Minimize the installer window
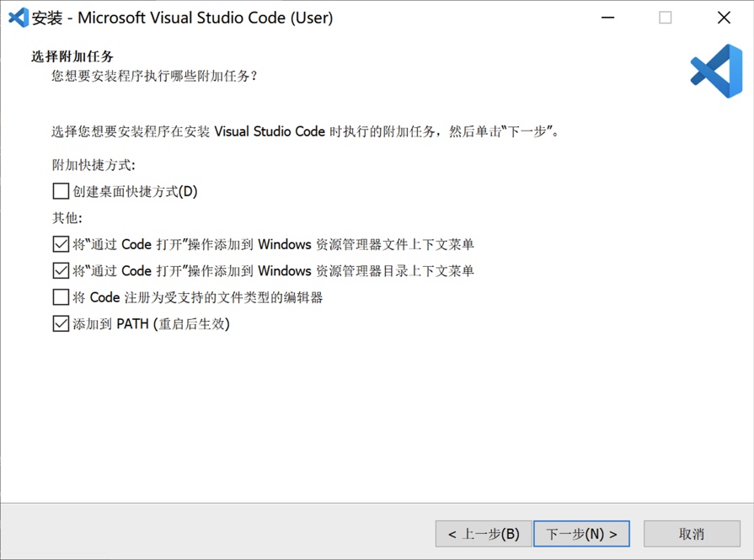Screen dimensions: 754x560 [x=607, y=18]
